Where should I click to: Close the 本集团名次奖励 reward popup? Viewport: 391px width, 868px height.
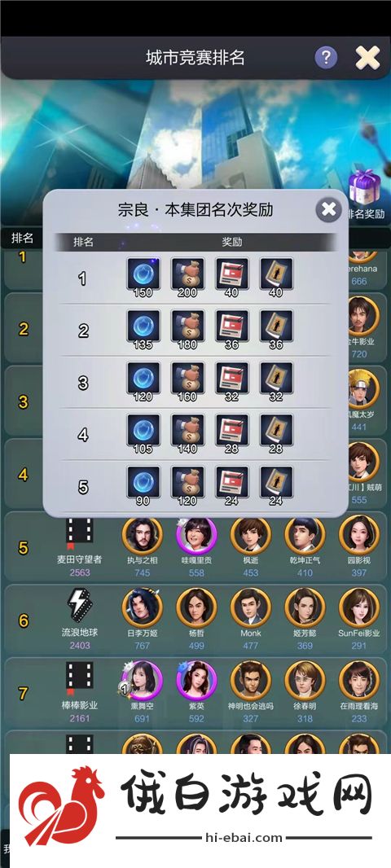[329, 208]
